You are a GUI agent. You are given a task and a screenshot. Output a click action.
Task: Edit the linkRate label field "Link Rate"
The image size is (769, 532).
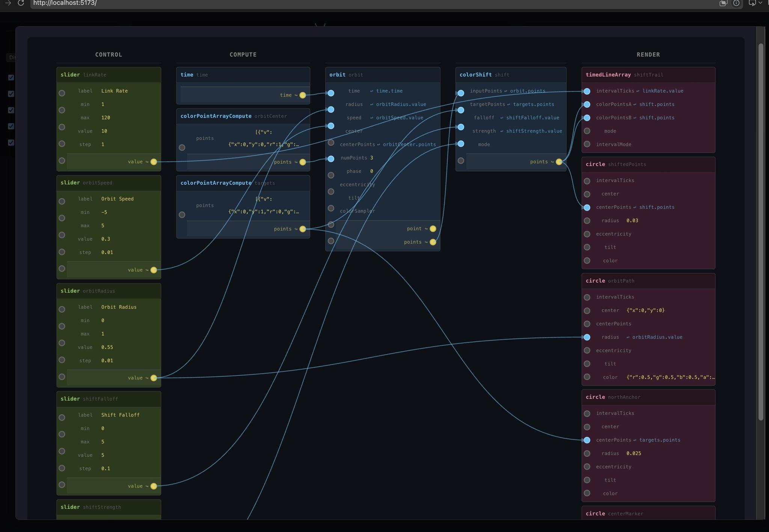coord(115,91)
